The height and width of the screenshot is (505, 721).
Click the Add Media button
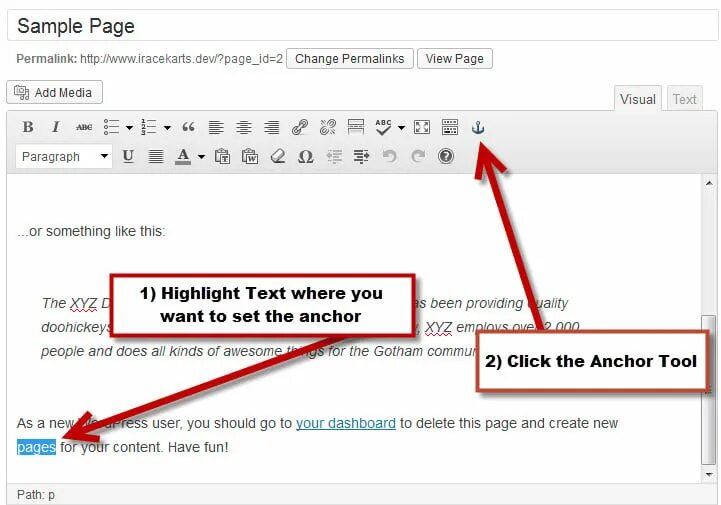click(x=54, y=92)
